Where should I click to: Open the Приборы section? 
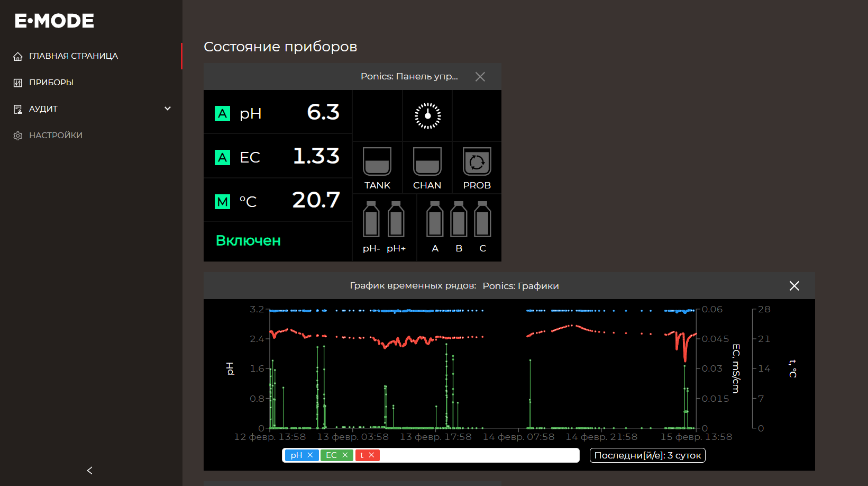(51, 83)
